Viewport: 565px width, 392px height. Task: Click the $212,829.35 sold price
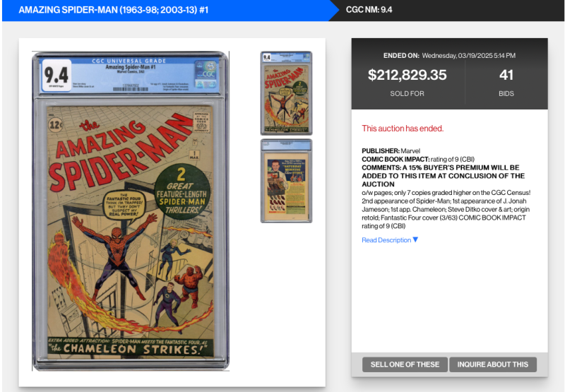tap(408, 75)
